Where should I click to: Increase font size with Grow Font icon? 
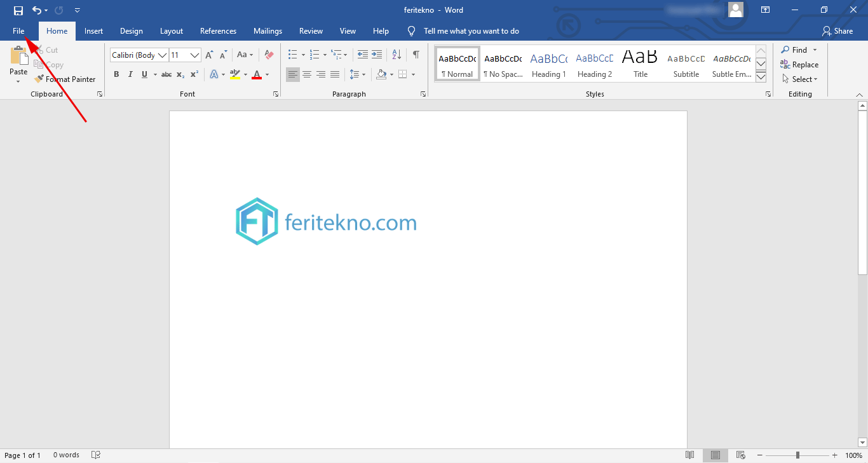tap(209, 55)
